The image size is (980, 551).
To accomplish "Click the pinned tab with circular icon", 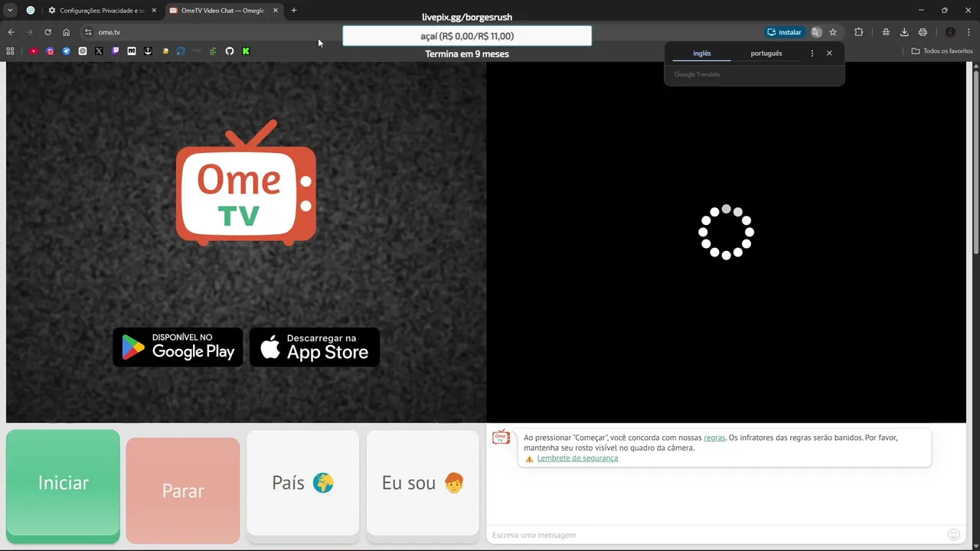I will tap(31, 11).
